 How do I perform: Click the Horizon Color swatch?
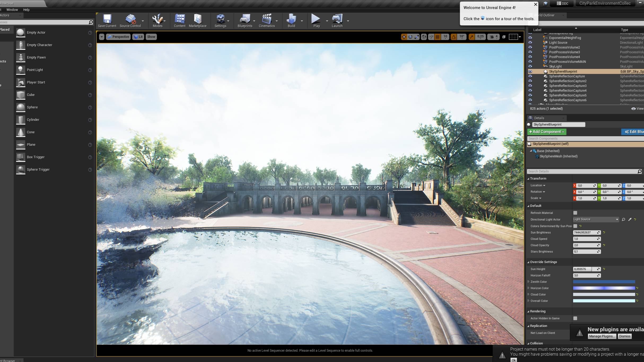[x=604, y=288]
